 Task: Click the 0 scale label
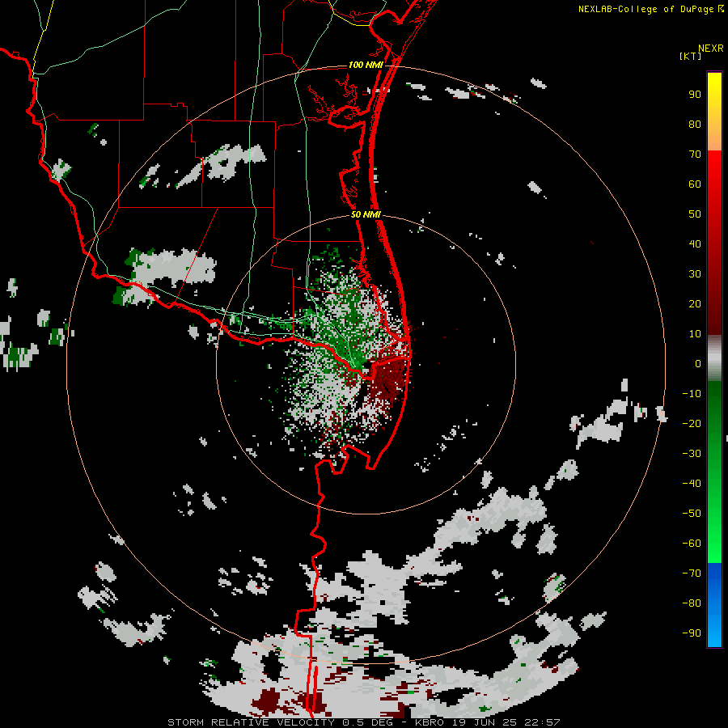[x=698, y=364]
